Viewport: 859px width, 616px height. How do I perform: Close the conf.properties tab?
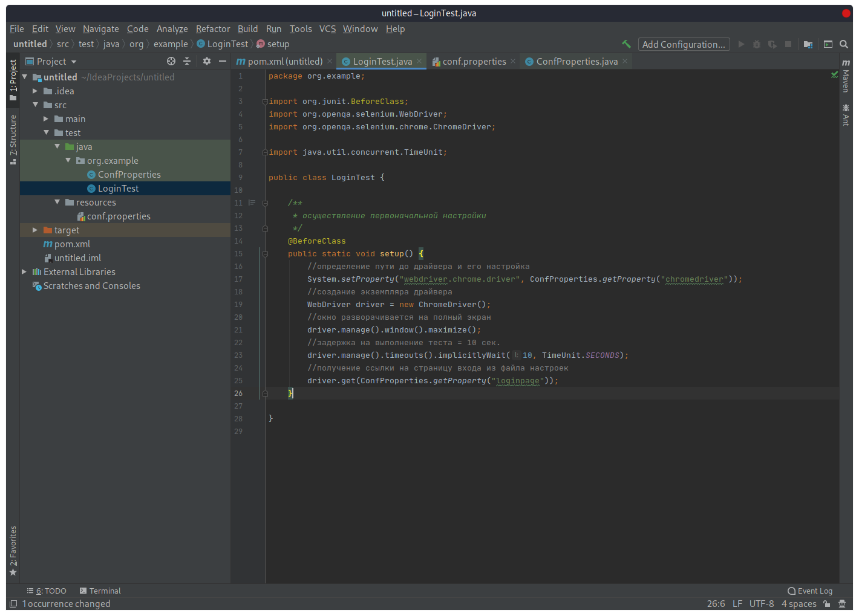pyautogui.click(x=513, y=61)
